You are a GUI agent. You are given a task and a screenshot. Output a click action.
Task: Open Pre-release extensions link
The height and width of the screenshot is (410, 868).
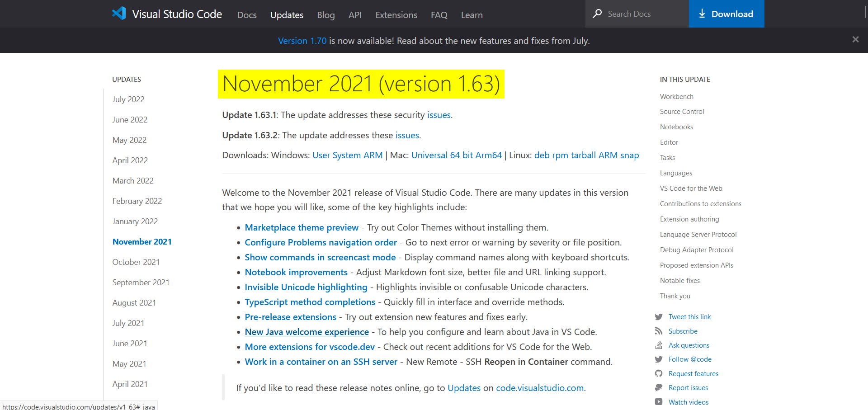tap(291, 317)
